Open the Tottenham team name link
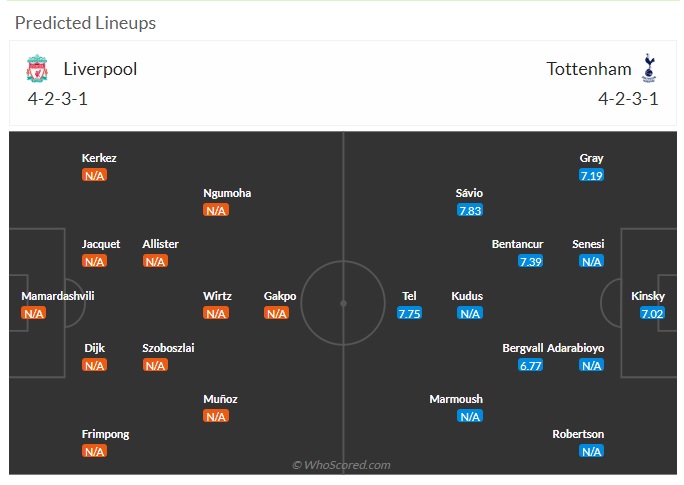 pyautogui.click(x=588, y=69)
